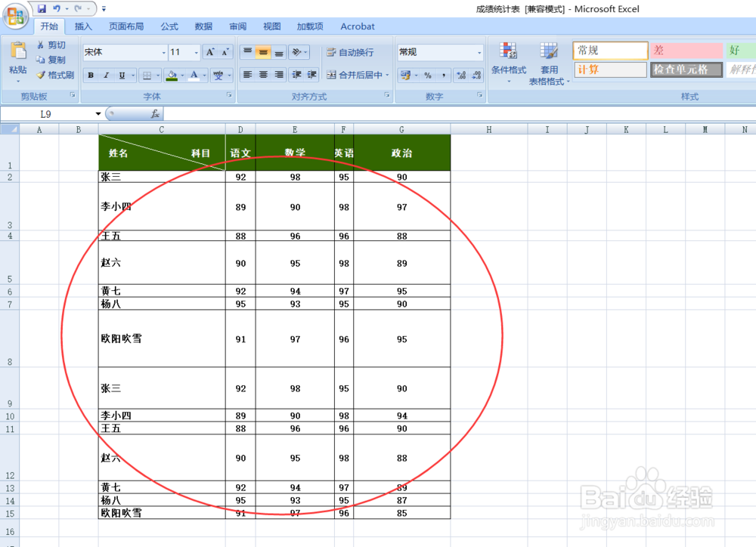Screen dimensions: 756x547
Task: Increase font size with the large A icon
Action: tap(210, 52)
